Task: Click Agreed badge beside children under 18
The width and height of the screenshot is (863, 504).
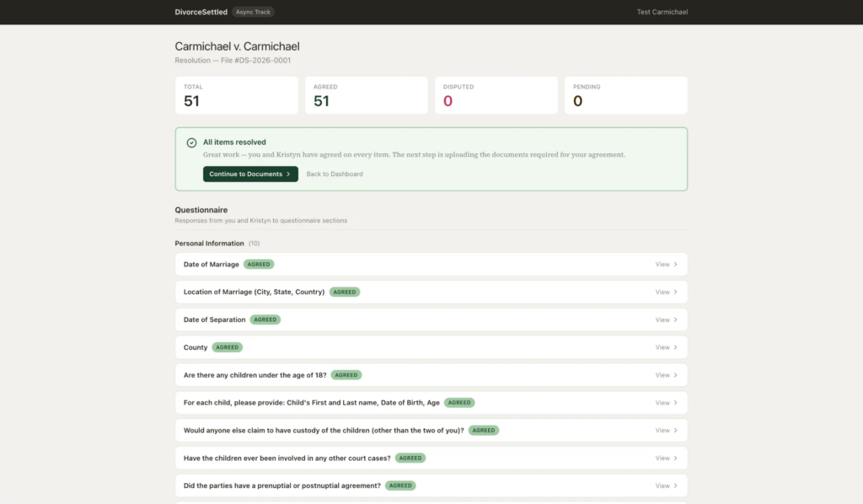Action: (346, 375)
